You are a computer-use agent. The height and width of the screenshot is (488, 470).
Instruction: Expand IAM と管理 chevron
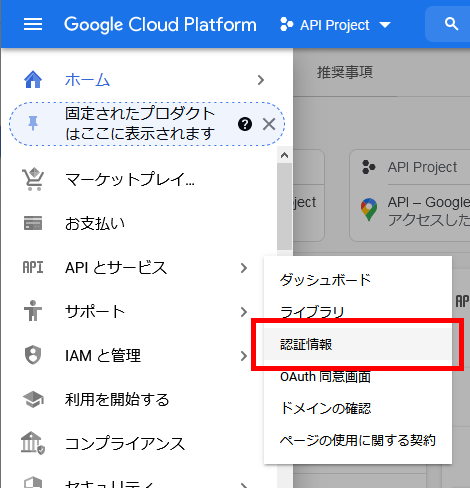244,356
